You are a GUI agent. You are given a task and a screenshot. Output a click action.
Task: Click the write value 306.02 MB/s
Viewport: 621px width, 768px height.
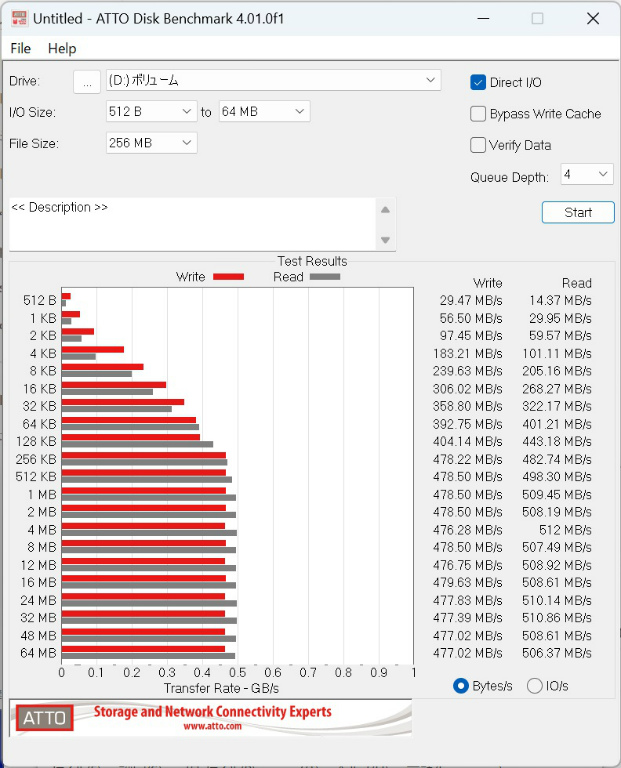coord(468,388)
